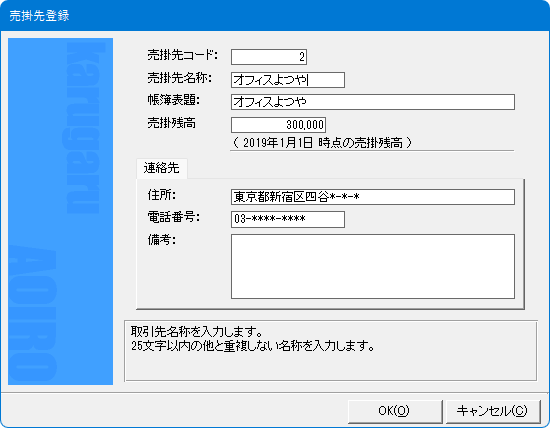
Task: Click inside the 備考 notes area
Action: pyautogui.click(x=373, y=267)
